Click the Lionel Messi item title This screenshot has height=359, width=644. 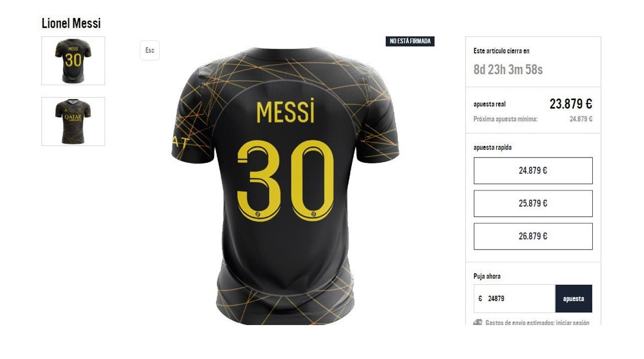tap(71, 23)
